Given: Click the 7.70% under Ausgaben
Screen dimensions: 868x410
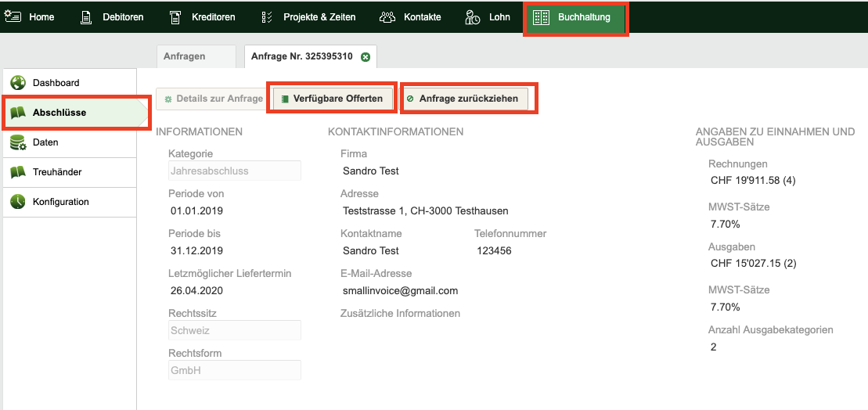Looking at the screenshot, I should pyautogui.click(x=726, y=307).
